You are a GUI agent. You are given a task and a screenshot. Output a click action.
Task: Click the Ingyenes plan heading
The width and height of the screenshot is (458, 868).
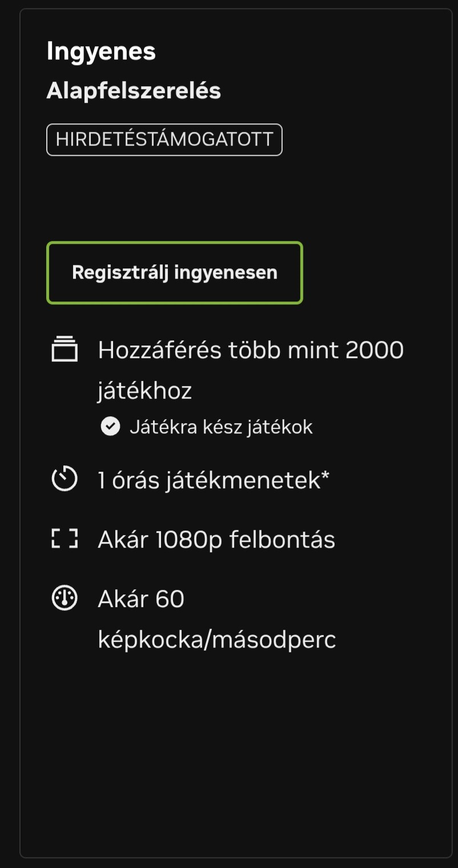coord(101,51)
